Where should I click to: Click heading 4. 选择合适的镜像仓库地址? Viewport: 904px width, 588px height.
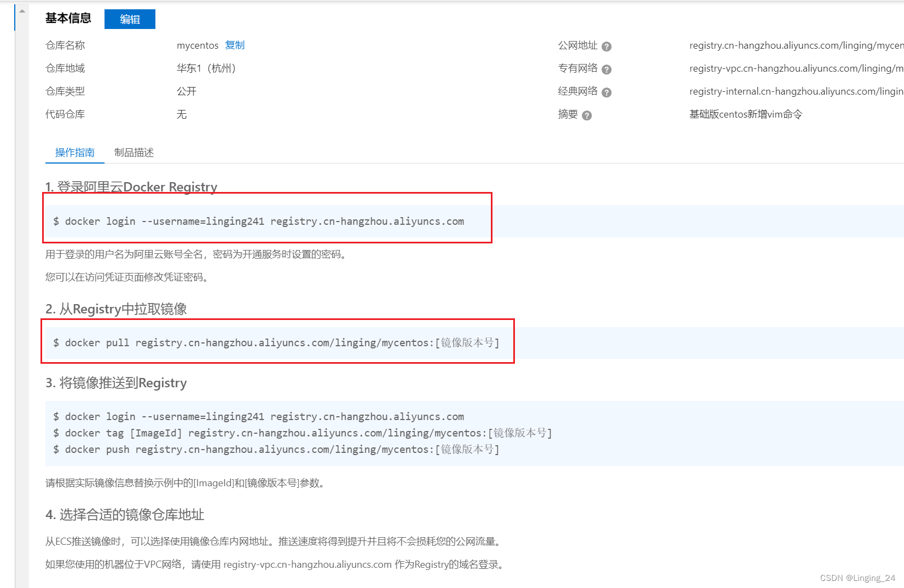pos(125,515)
